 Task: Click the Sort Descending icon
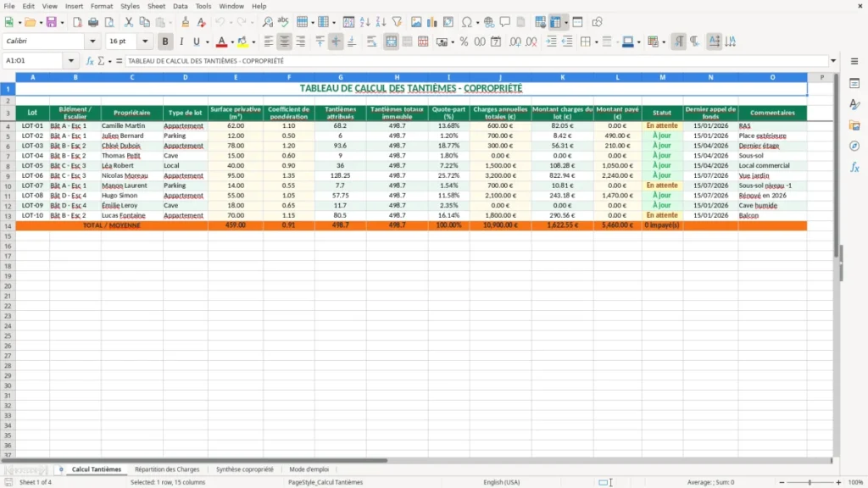pos(381,22)
